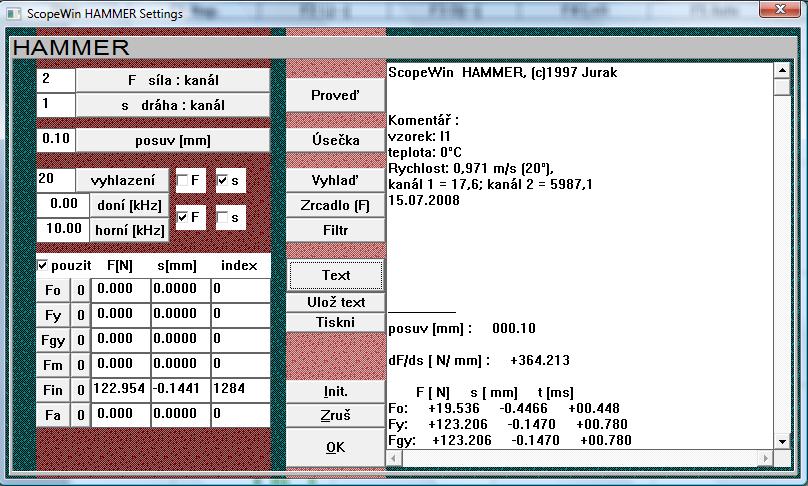
Task: Click the Init. button
Action: click(335, 392)
